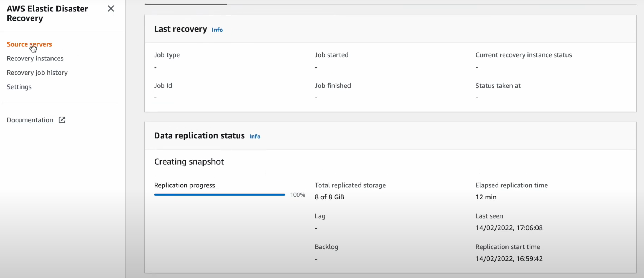644x278 pixels.
Task: Go to Recovery instances
Action: pos(35,58)
